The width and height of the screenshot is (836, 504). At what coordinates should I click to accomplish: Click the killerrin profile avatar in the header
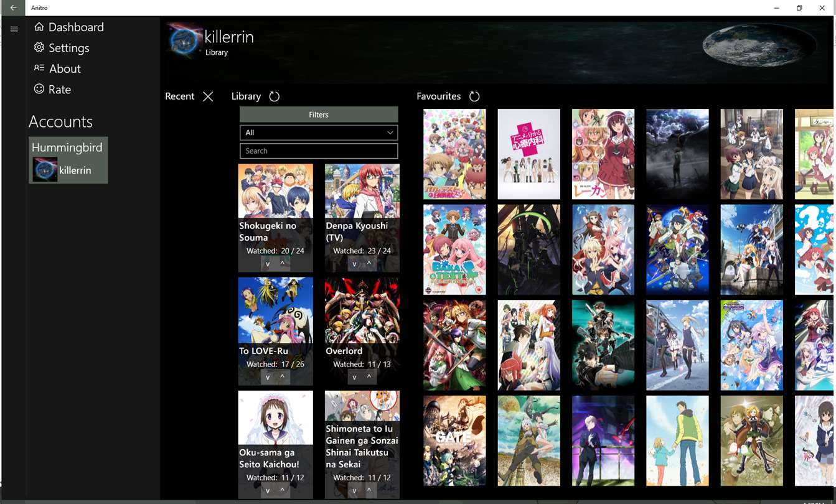pos(185,40)
